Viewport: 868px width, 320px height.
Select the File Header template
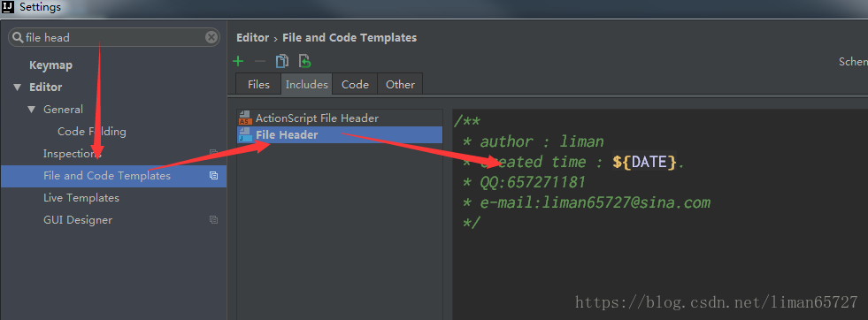click(x=340, y=135)
